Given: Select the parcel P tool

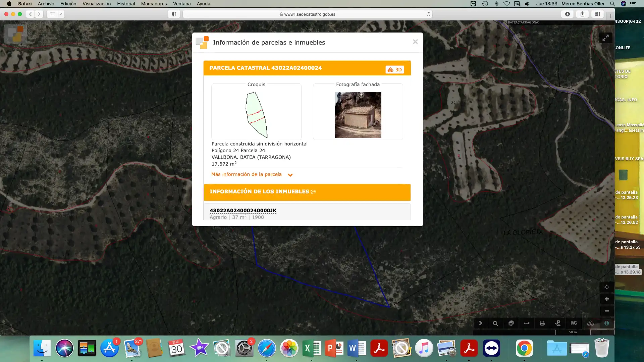Looking at the screenshot, I should [558, 323].
